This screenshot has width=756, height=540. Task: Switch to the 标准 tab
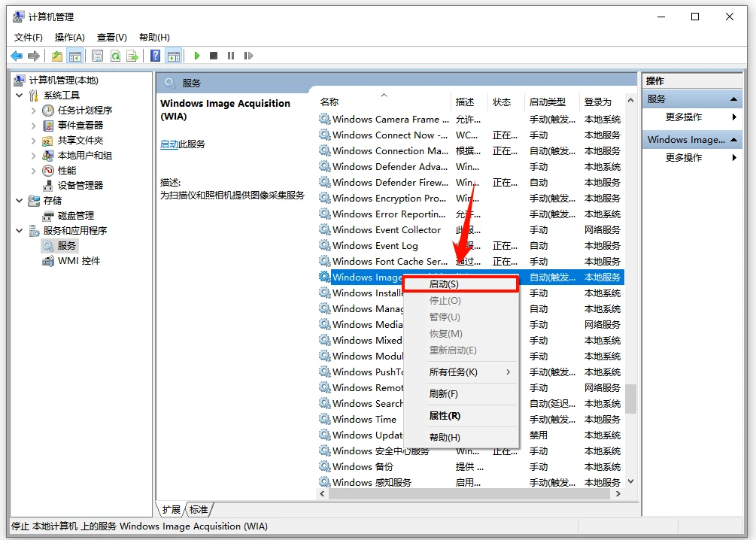click(x=199, y=510)
